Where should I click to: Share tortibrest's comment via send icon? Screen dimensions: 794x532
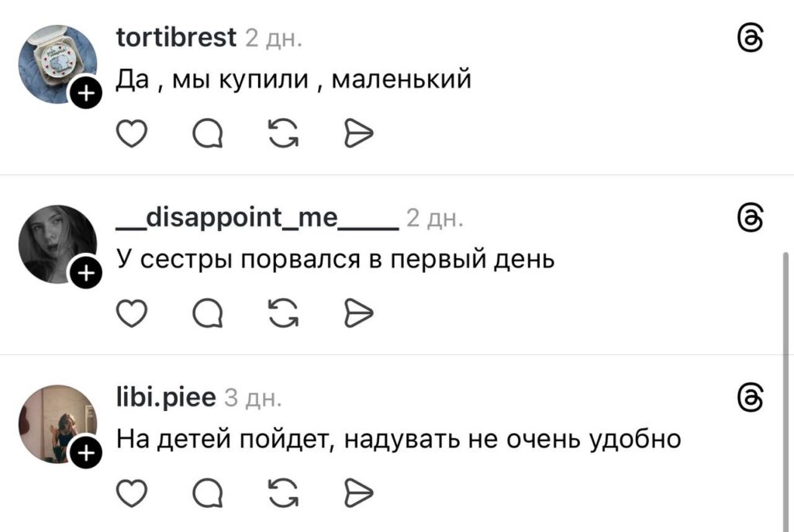tap(358, 135)
